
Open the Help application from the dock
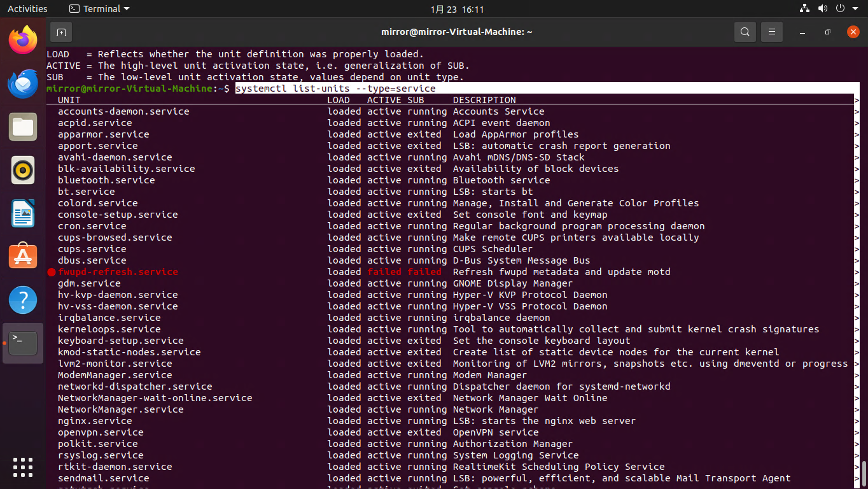(22, 299)
